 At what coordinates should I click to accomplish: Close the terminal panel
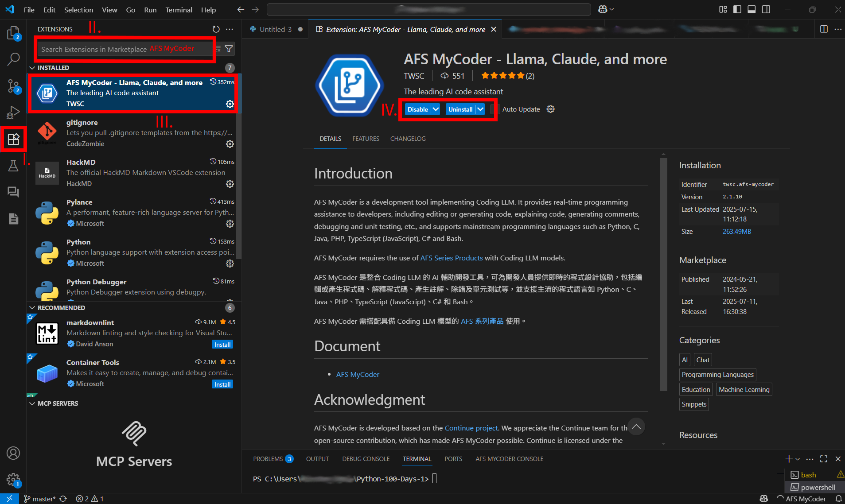[838, 459]
